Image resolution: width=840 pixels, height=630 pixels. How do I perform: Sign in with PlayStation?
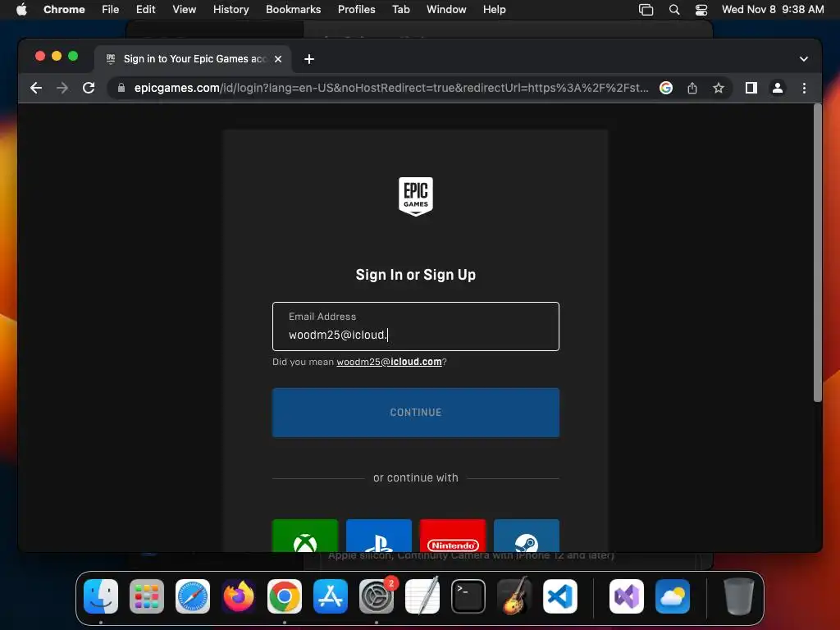click(379, 535)
